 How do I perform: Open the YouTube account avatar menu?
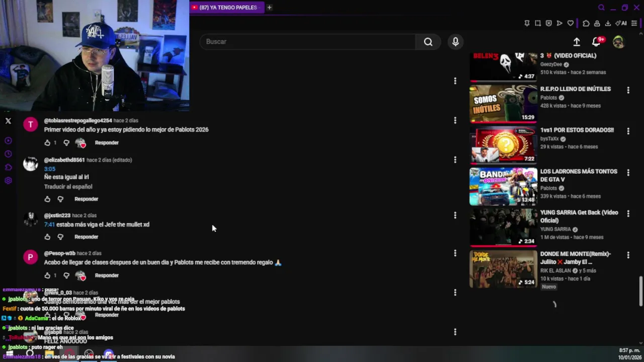point(618,42)
